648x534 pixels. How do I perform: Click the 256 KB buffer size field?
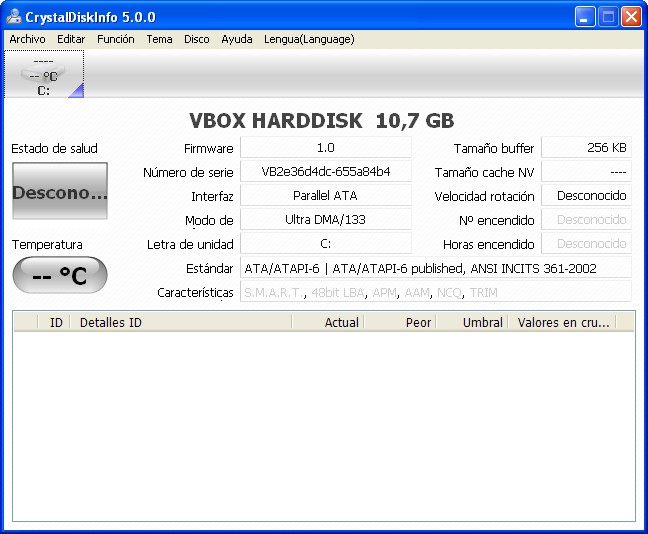coord(586,148)
